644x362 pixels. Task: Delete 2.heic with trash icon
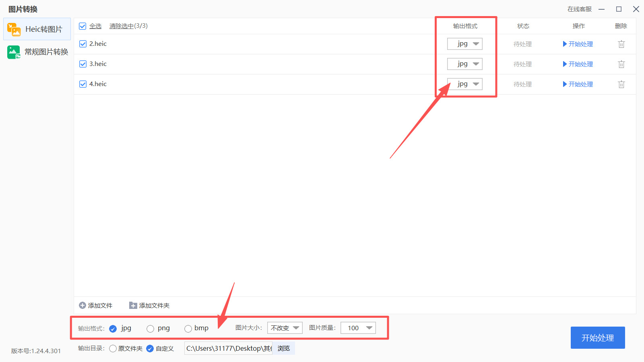pyautogui.click(x=621, y=44)
